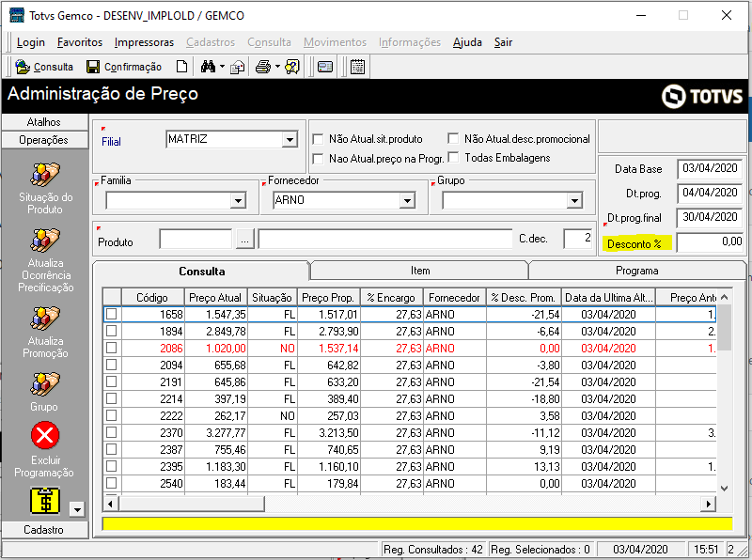The image size is (752, 560).
Task: Click the Atalhos sidebar button
Action: click(x=44, y=122)
